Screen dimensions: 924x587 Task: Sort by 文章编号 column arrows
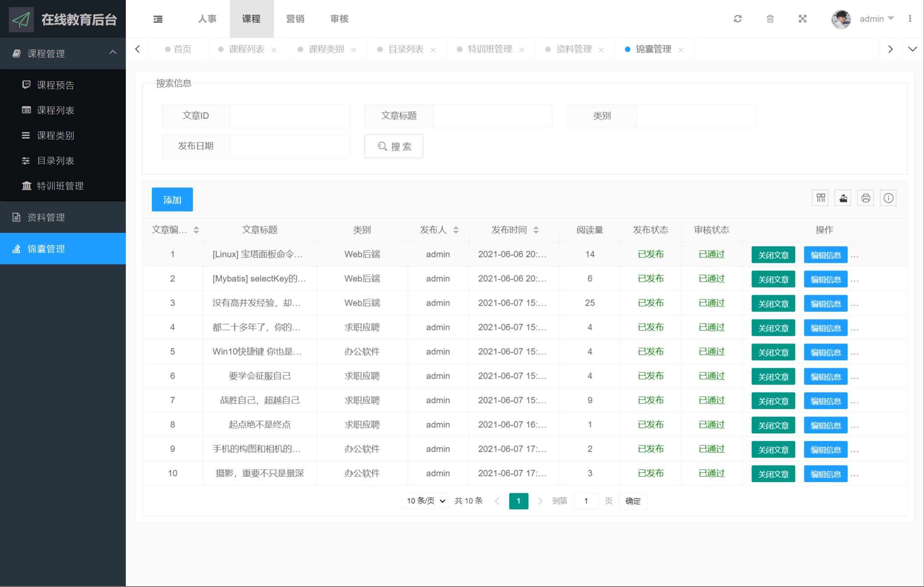click(x=196, y=230)
